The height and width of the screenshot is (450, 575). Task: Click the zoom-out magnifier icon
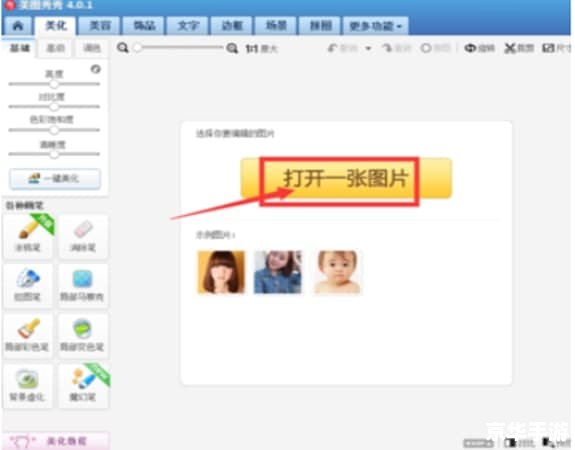coord(123,48)
